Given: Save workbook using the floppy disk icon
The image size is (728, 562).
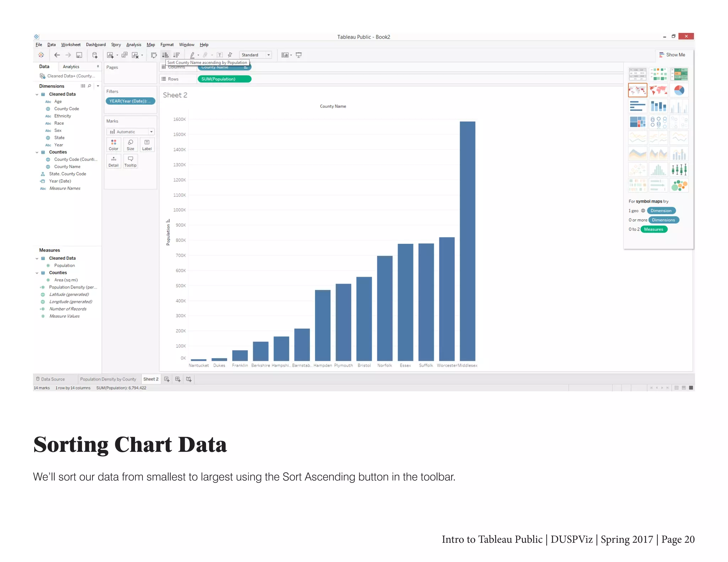Looking at the screenshot, I should pyautogui.click(x=79, y=55).
